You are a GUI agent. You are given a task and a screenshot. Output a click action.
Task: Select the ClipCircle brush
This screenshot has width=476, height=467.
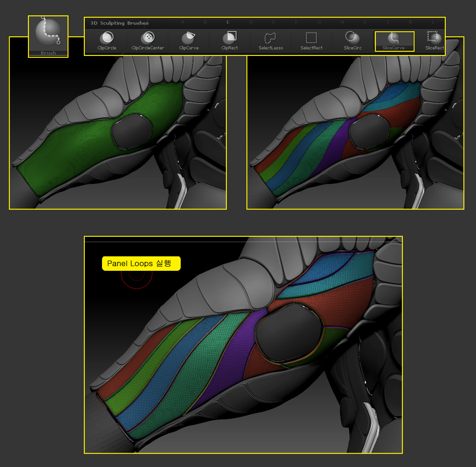click(x=107, y=41)
